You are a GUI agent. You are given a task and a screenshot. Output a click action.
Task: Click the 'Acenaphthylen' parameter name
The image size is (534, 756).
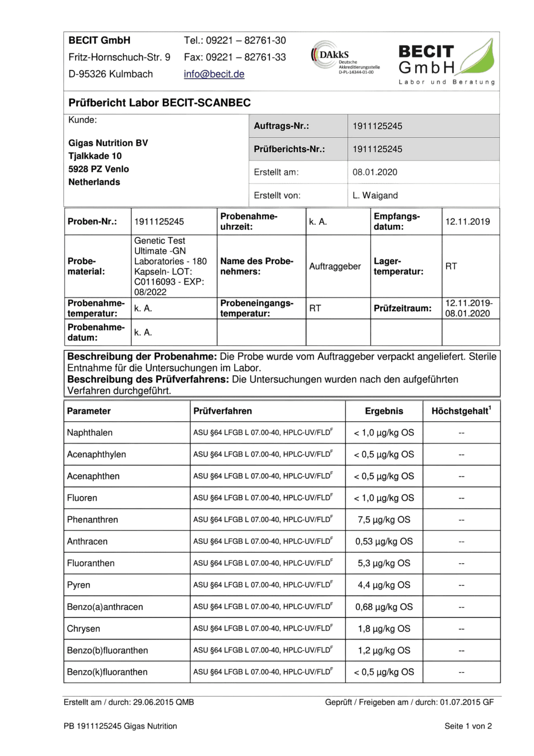tap(96, 455)
